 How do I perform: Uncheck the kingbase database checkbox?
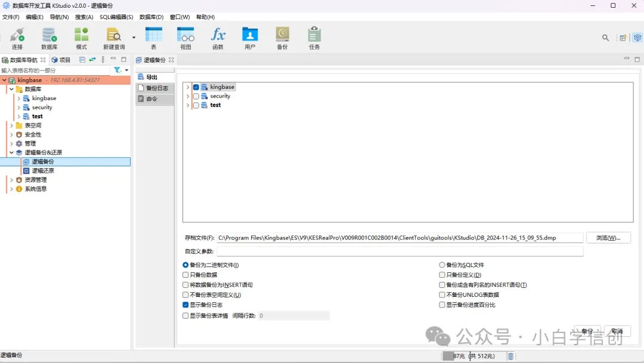coord(196,87)
